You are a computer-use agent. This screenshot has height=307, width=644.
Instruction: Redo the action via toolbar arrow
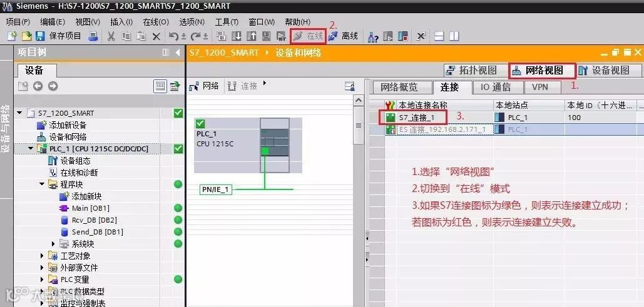click(195, 36)
